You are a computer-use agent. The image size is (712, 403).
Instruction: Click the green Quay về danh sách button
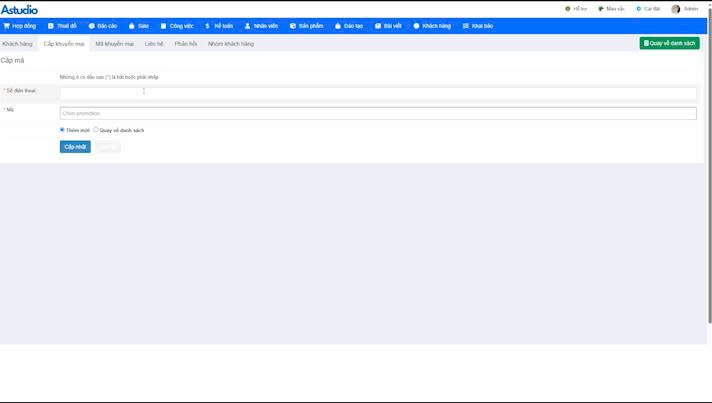[x=669, y=43]
